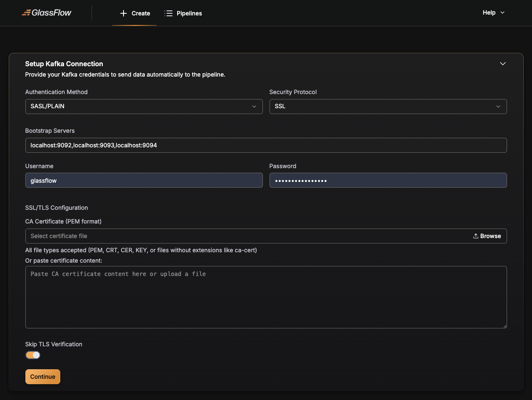This screenshot has height=400, width=532.
Task: Click the list icon beside Pipelines
Action: click(x=168, y=13)
